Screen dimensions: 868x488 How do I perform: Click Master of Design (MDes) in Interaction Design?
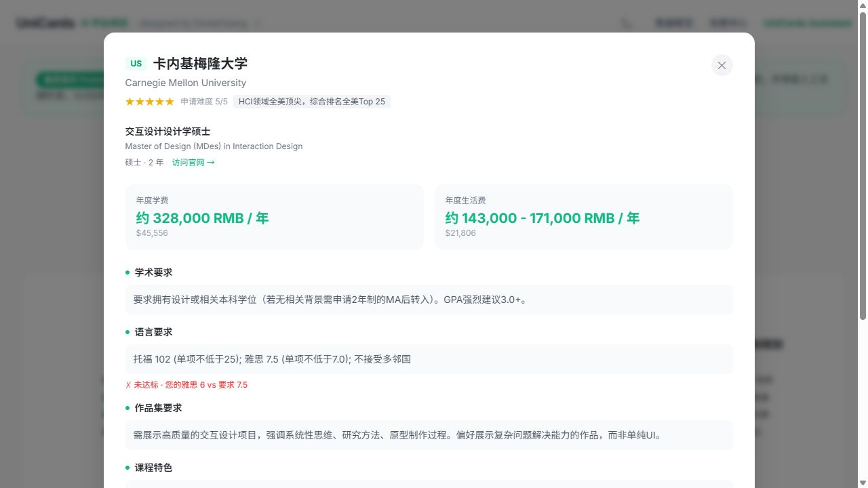[x=214, y=146]
